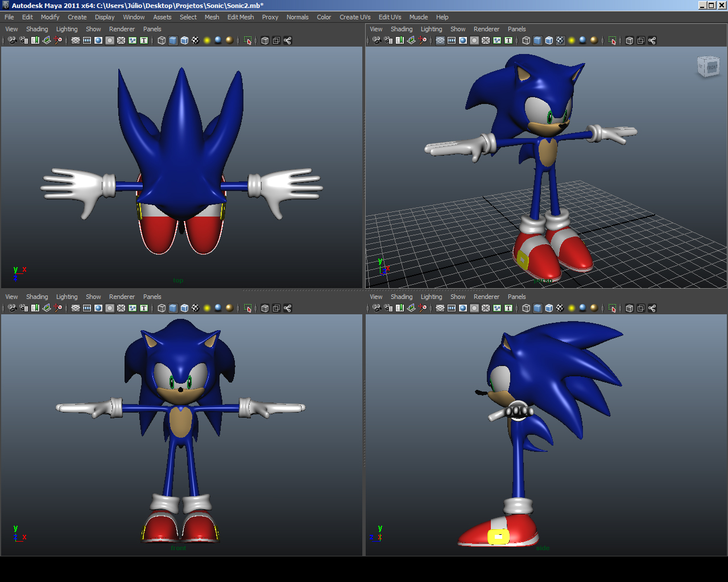The image size is (728, 582).
Task: Click Select Camera icon in top view panel
Action: [x=12, y=40]
